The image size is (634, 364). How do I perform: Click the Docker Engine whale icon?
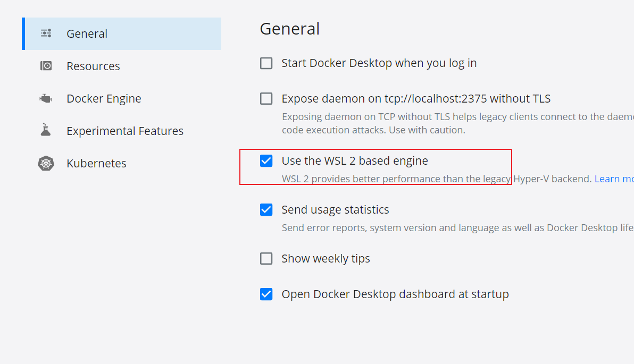coord(46,98)
